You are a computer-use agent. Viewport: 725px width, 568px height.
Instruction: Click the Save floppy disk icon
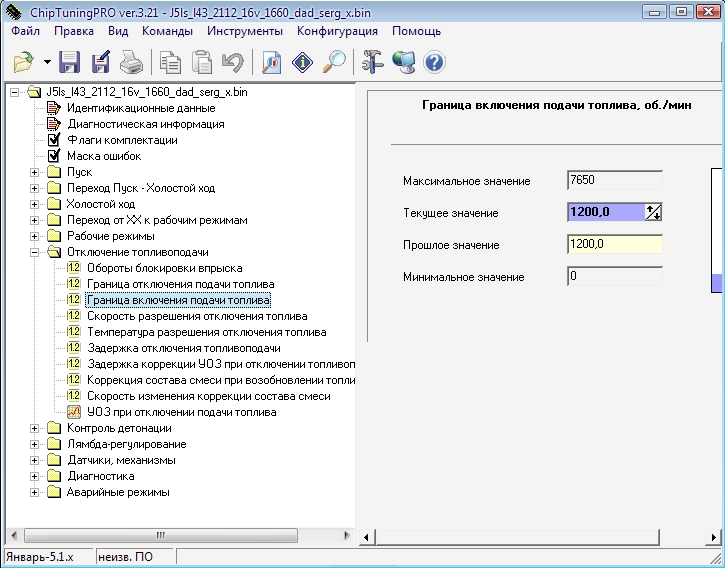click(x=70, y=63)
